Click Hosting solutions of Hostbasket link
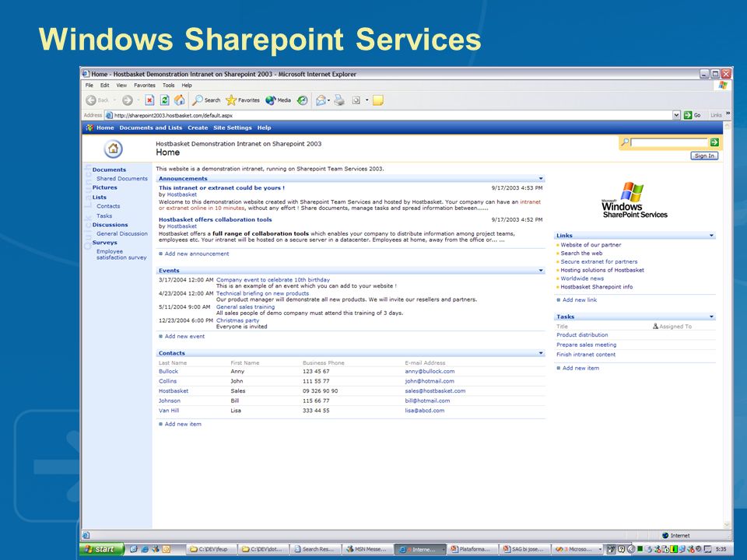Viewport: 747px width, 560px height. [601, 270]
